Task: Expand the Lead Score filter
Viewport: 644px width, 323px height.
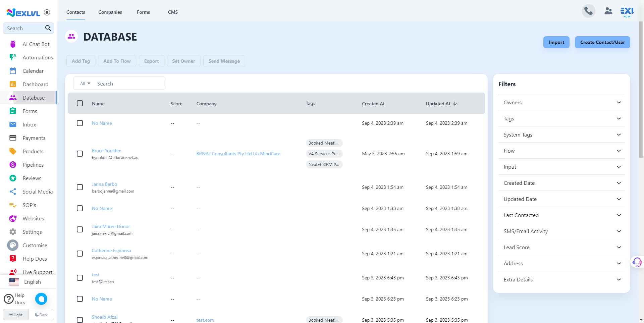Action: click(x=561, y=247)
